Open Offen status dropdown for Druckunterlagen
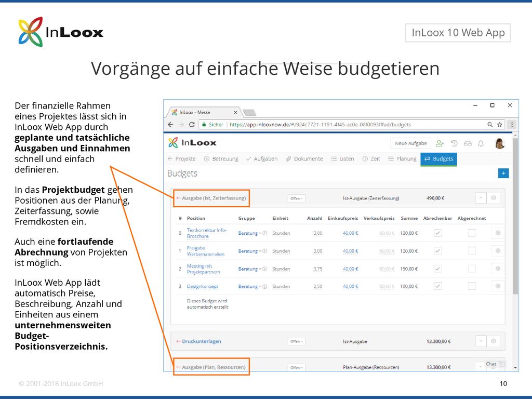532x399 pixels. tap(296, 341)
